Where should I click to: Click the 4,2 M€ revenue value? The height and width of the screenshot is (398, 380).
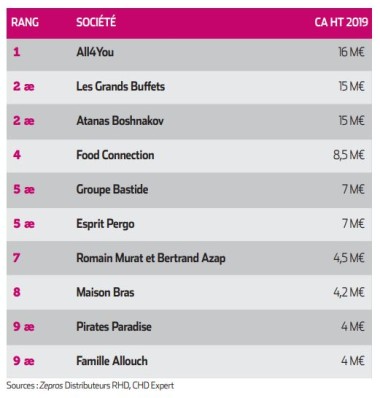coord(349,292)
